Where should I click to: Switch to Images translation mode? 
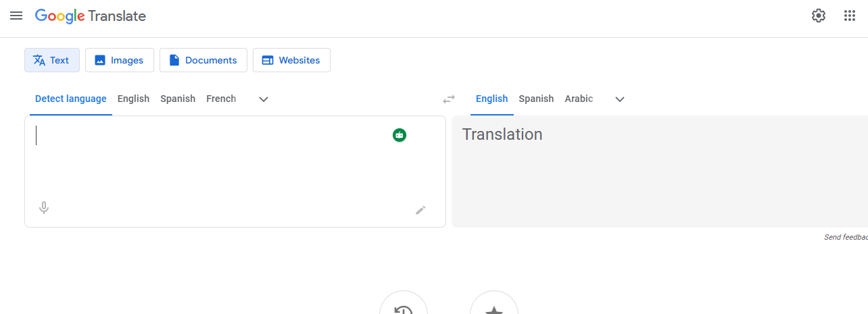click(x=120, y=60)
